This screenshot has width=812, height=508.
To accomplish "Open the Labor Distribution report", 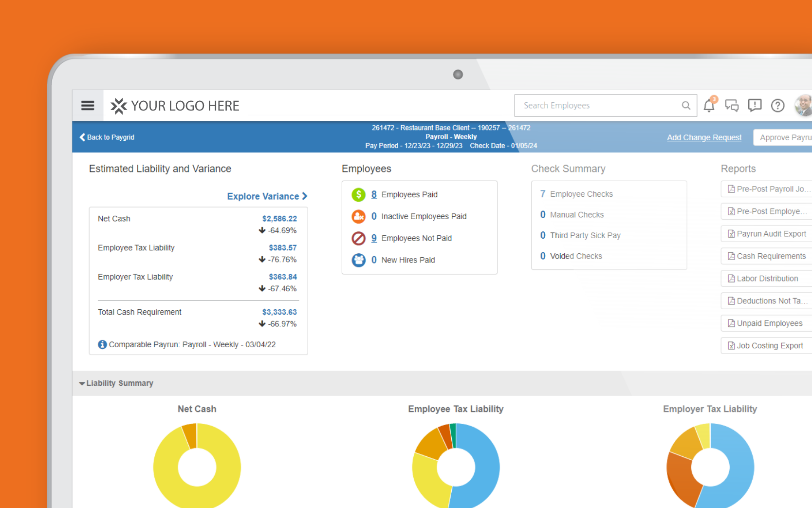I will tap(766, 279).
